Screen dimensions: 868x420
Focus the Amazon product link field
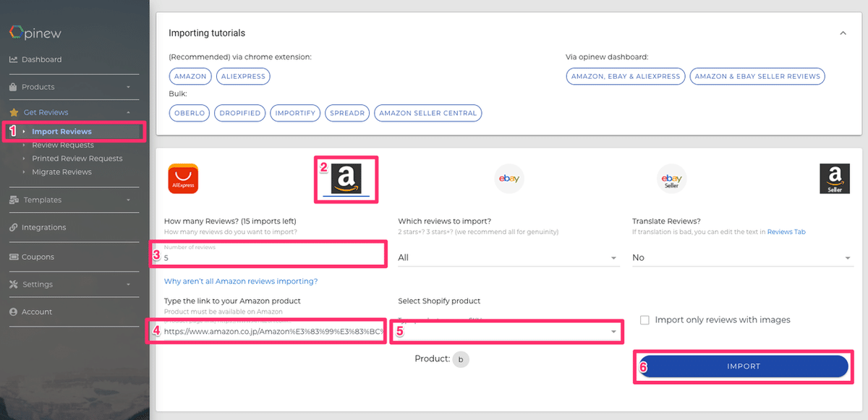tap(275, 331)
